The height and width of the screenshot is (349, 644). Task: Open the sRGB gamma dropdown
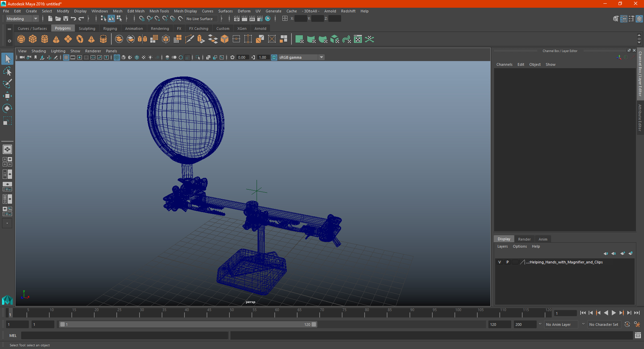[x=301, y=57]
